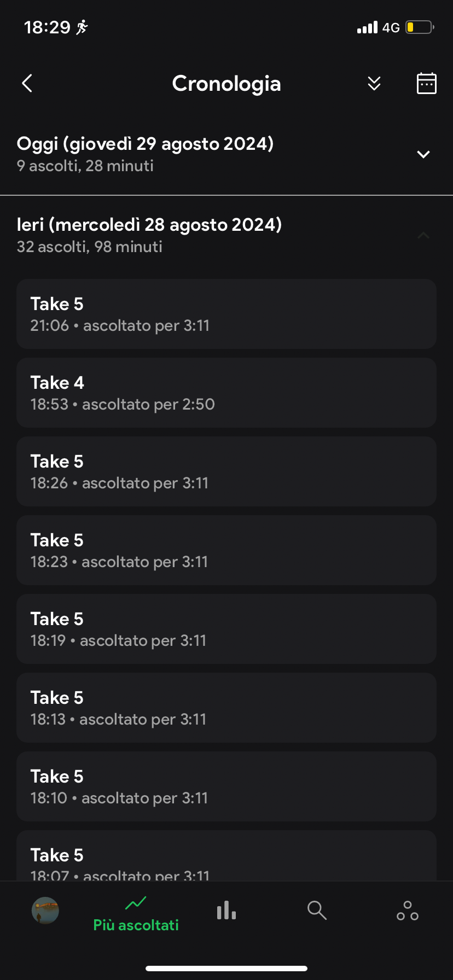453x980 pixels.
Task: Select Take 5 entry from 18:26
Action: 226,471
